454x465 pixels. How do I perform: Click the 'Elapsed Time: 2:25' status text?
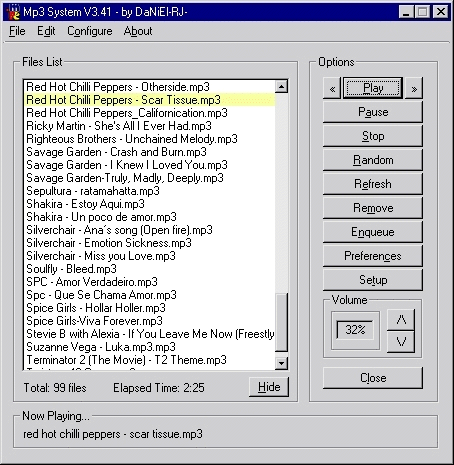[x=159, y=388]
